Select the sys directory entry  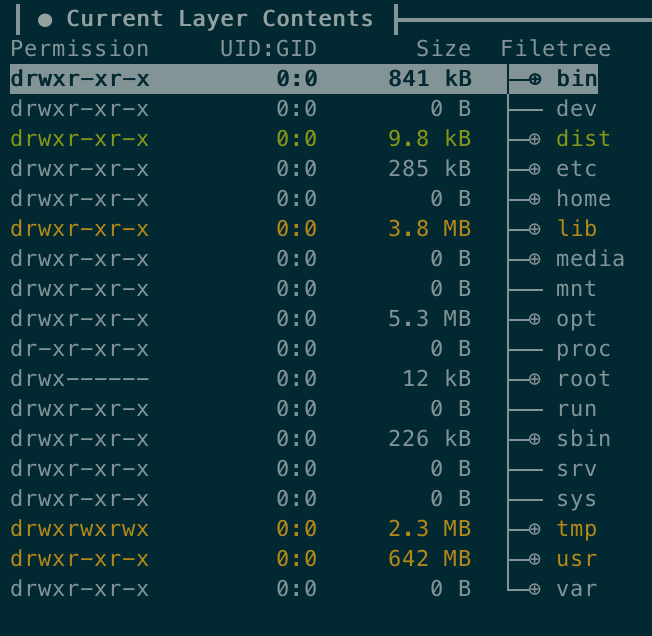[x=304, y=499]
